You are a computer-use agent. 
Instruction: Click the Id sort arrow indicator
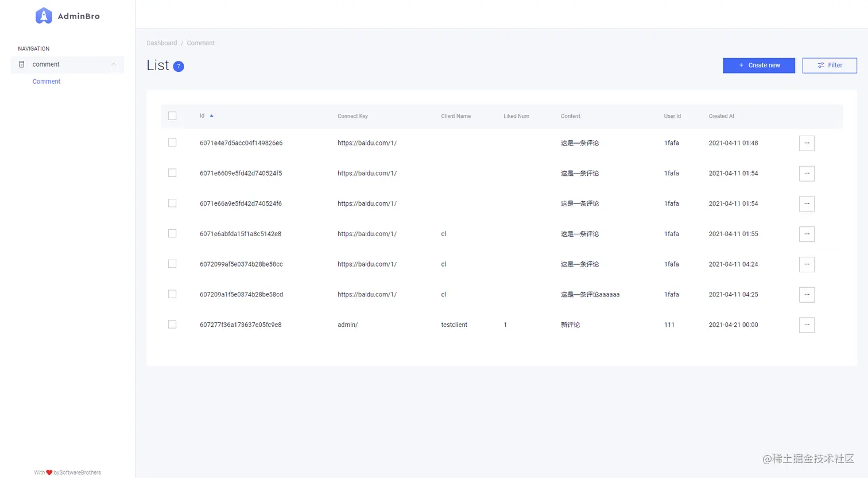pyautogui.click(x=211, y=116)
